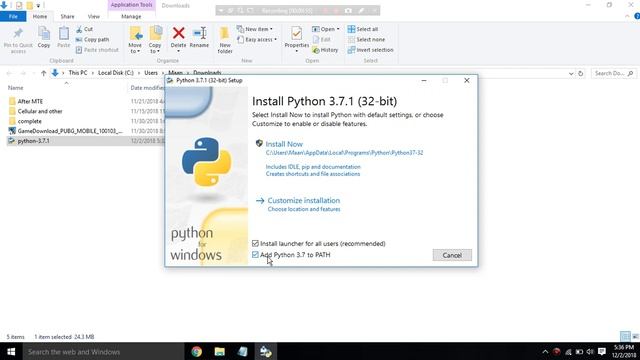Expand the address bar history dropdown
640x360 pixels.
point(571,73)
